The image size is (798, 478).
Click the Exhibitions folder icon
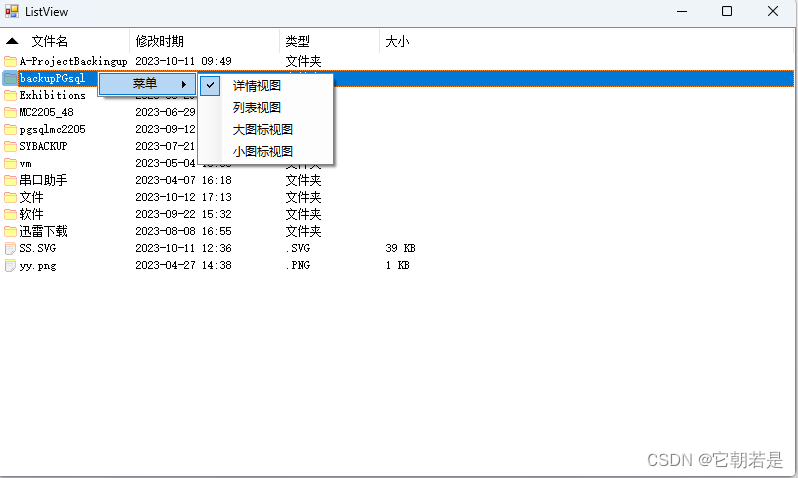click(10, 95)
